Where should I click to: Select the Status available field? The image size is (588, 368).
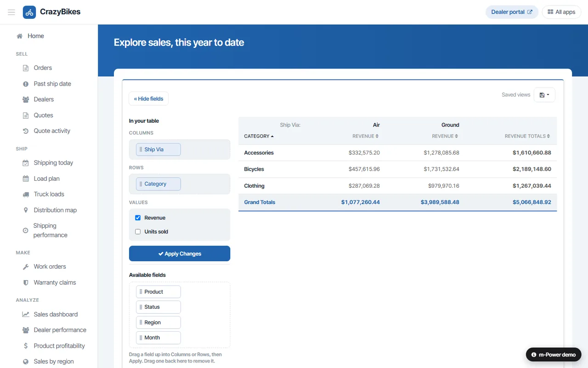pyautogui.click(x=158, y=307)
